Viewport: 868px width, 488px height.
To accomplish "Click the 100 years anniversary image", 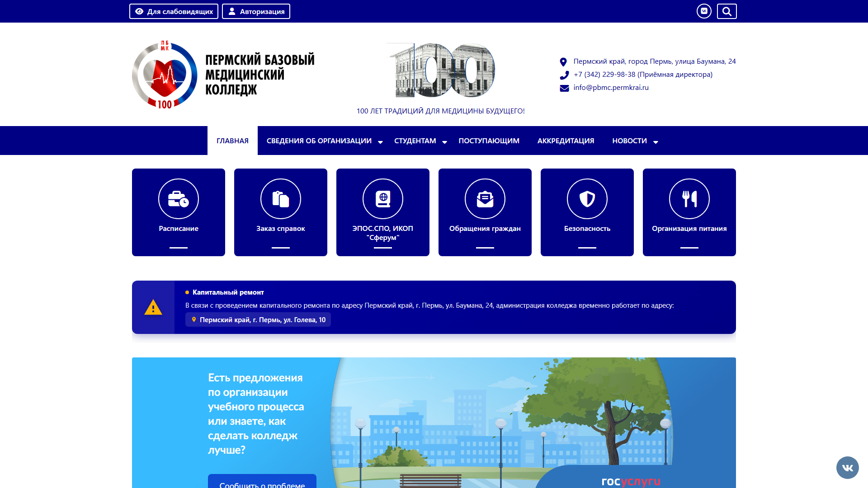I will [x=441, y=70].
